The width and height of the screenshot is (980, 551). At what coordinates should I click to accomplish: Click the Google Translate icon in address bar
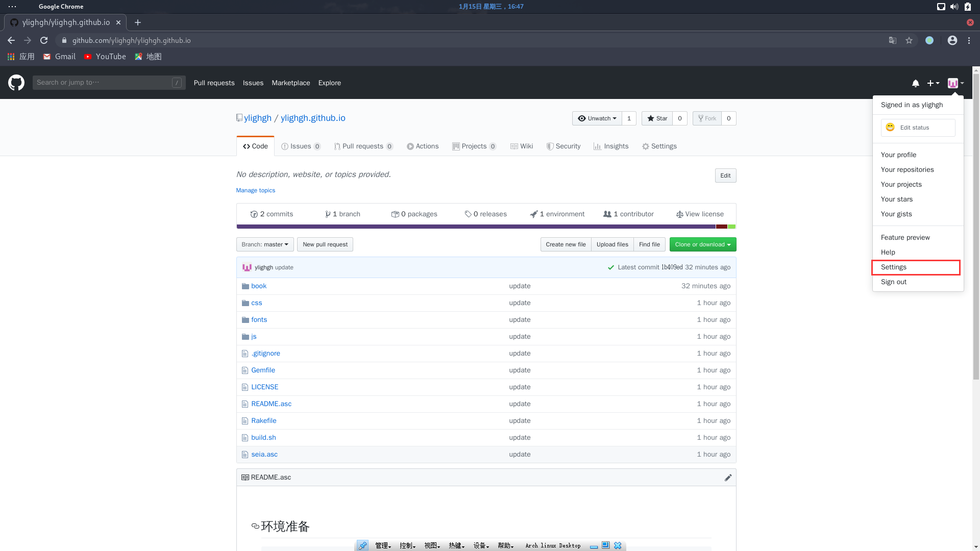pos(893,40)
